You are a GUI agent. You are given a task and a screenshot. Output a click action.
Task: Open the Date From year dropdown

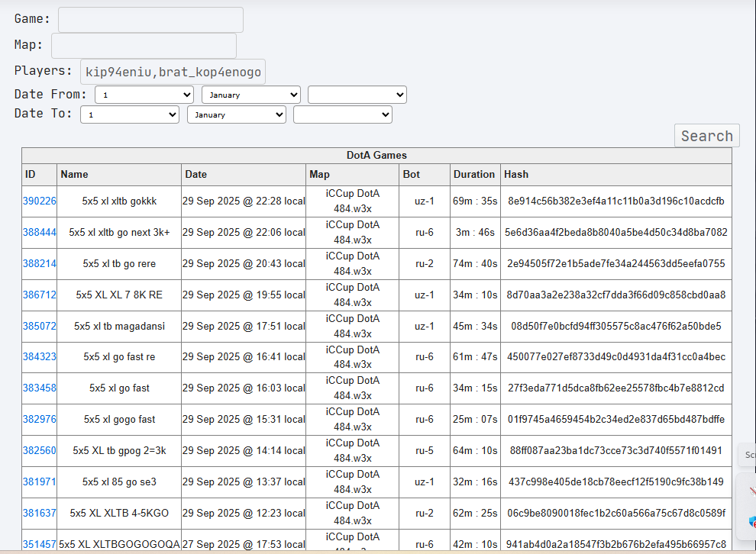(357, 95)
